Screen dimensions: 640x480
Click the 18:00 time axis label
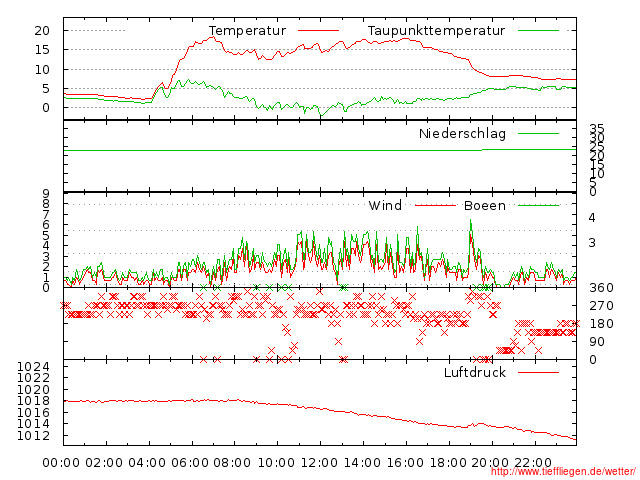click(x=448, y=463)
